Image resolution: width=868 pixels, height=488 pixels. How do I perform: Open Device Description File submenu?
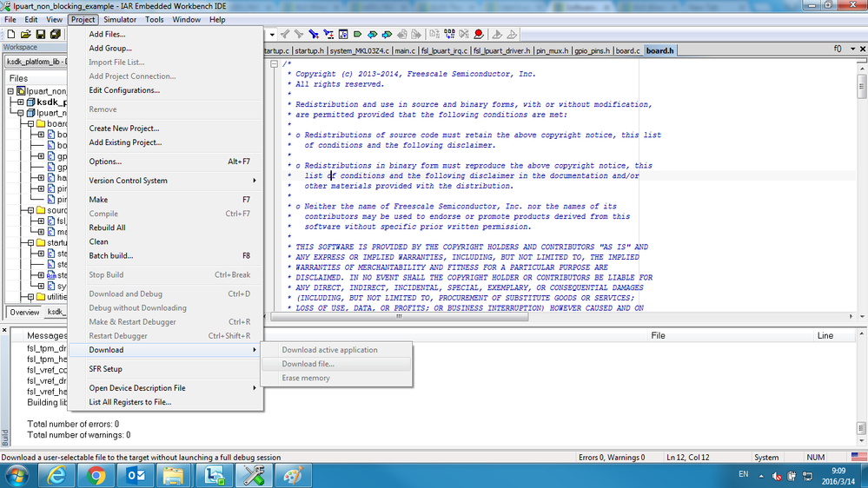pyautogui.click(x=165, y=388)
